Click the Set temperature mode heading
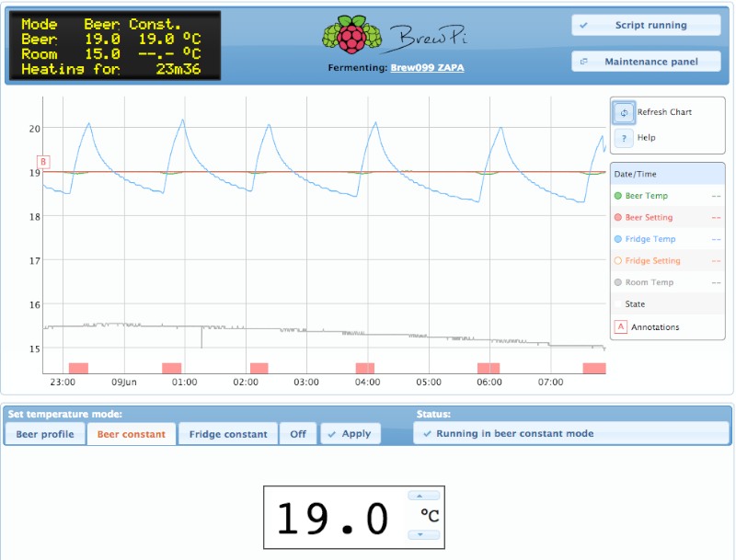 [64, 414]
